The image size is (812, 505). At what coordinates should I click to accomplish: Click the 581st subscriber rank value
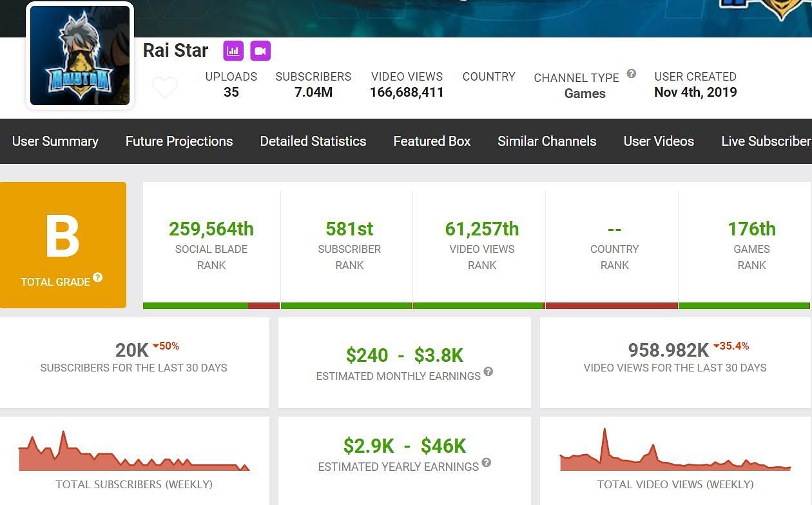point(349,229)
